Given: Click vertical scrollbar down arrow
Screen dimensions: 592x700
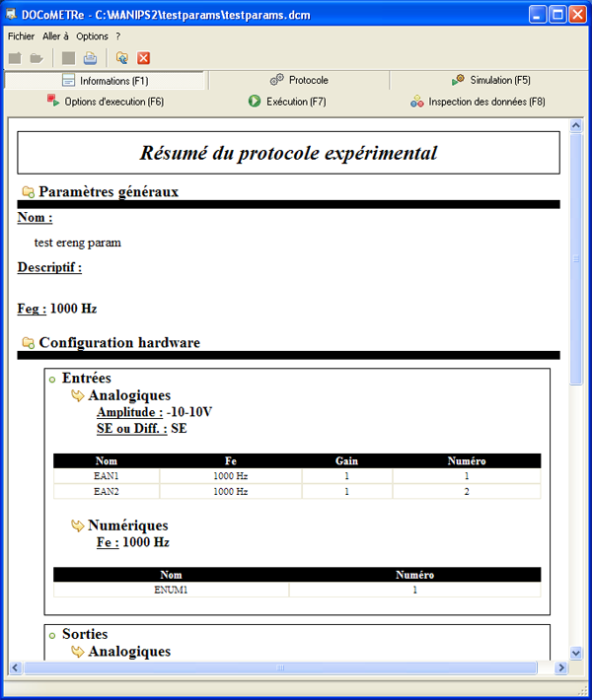Looking at the screenshot, I should 576,653.
